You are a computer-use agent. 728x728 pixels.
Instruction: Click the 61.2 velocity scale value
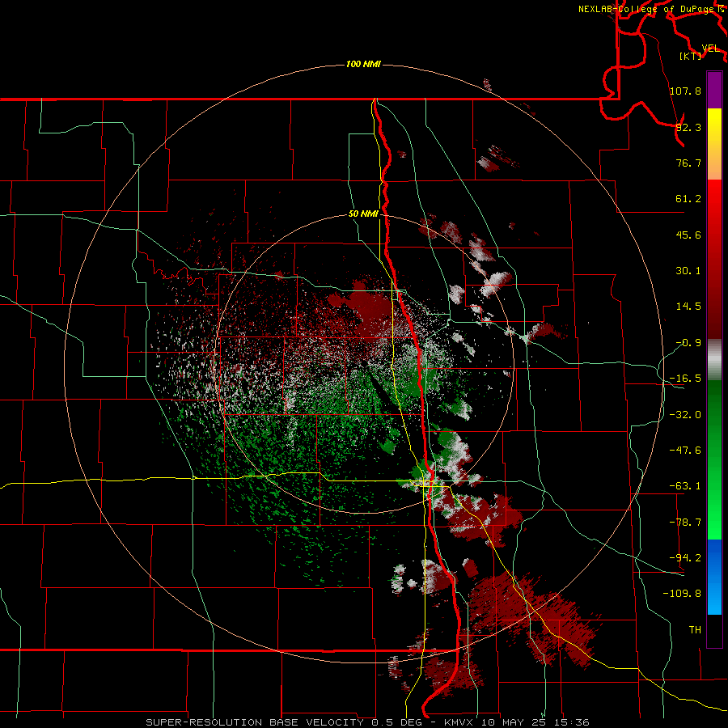point(688,199)
